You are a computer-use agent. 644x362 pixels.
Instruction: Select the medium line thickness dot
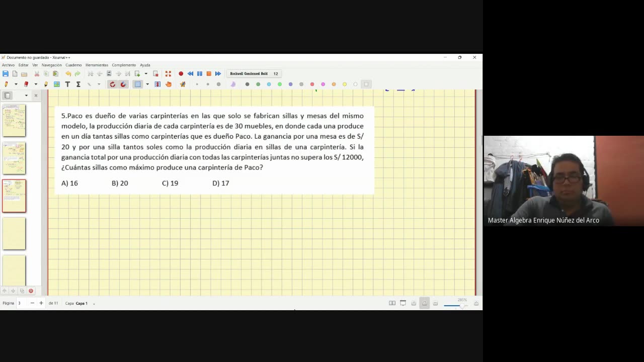pyautogui.click(x=208, y=84)
